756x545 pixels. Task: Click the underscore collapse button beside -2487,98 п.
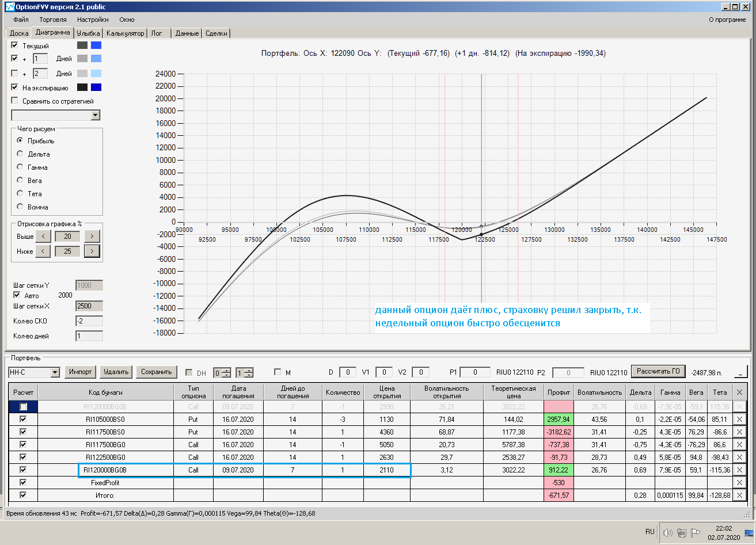pyautogui.click(x=739, y=372)
